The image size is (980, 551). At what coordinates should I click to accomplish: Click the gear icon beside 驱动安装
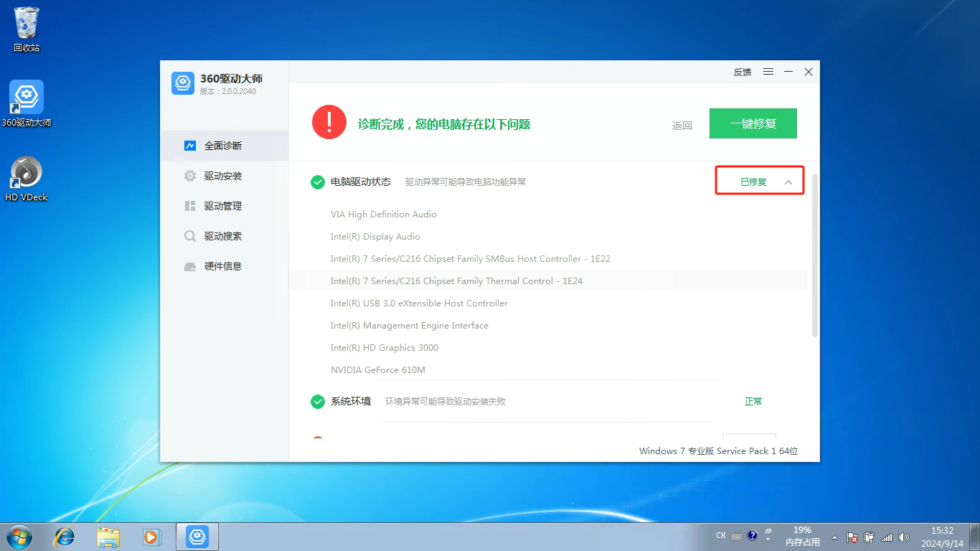pyautogui.click(x=190, y=176)
